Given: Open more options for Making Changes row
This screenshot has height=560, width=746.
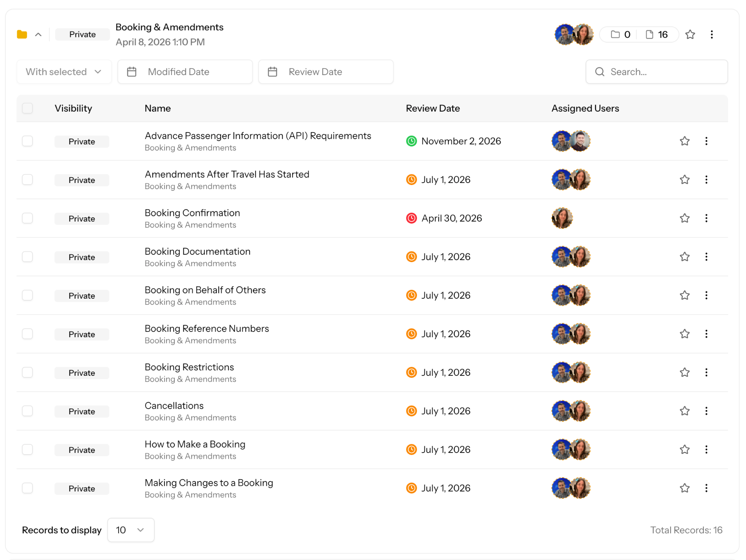Looking at the screenshot, I should [706, 488].
